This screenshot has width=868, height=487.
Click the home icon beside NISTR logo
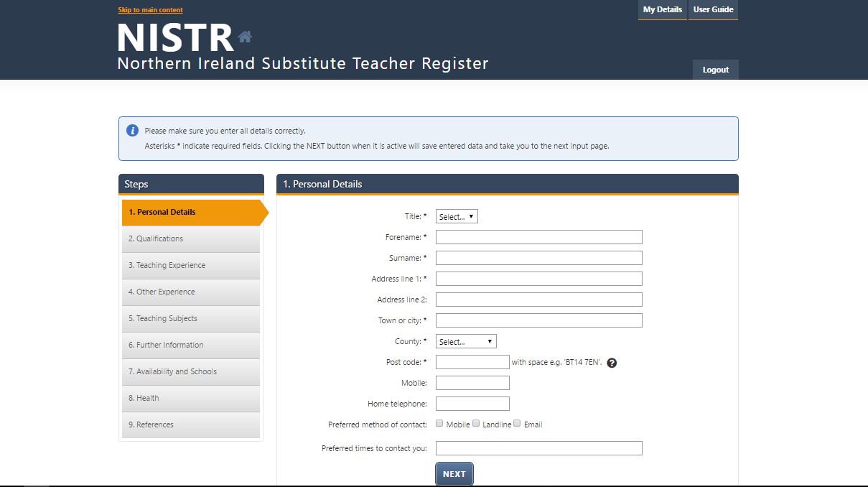(245, 36)
